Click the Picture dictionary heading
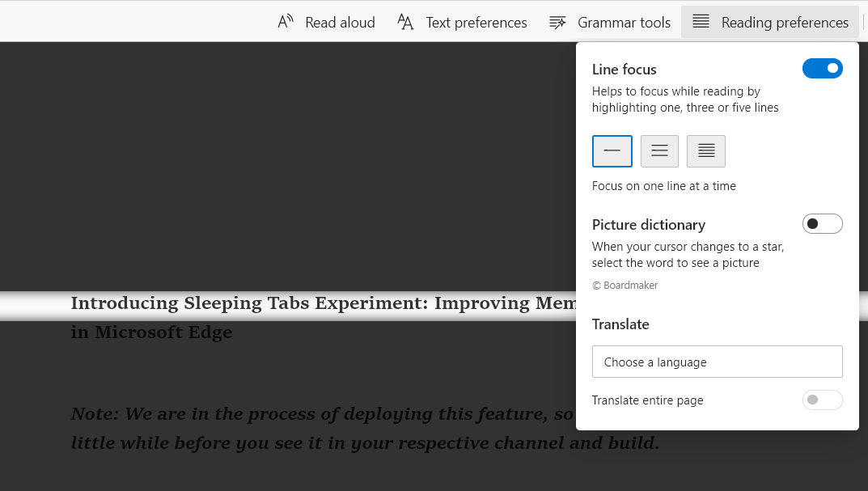The image size is (868, 491). point(648,225)
